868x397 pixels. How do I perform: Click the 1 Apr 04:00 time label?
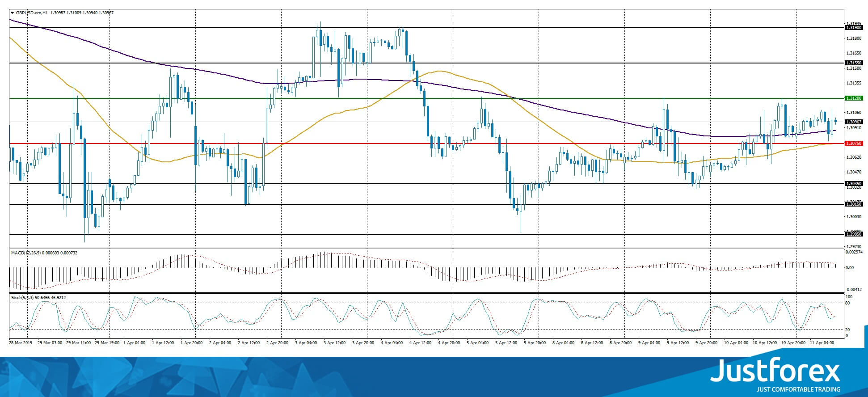(x=134, y=343)
